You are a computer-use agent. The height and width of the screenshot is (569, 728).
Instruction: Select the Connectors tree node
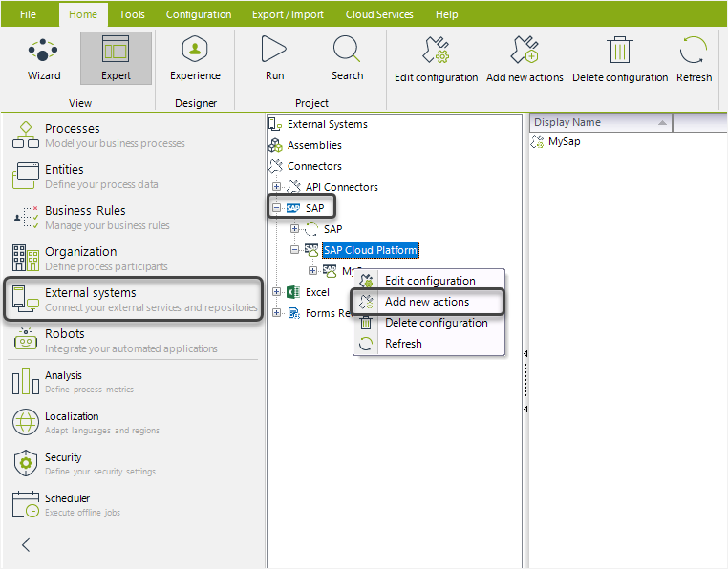click(314, 166)
